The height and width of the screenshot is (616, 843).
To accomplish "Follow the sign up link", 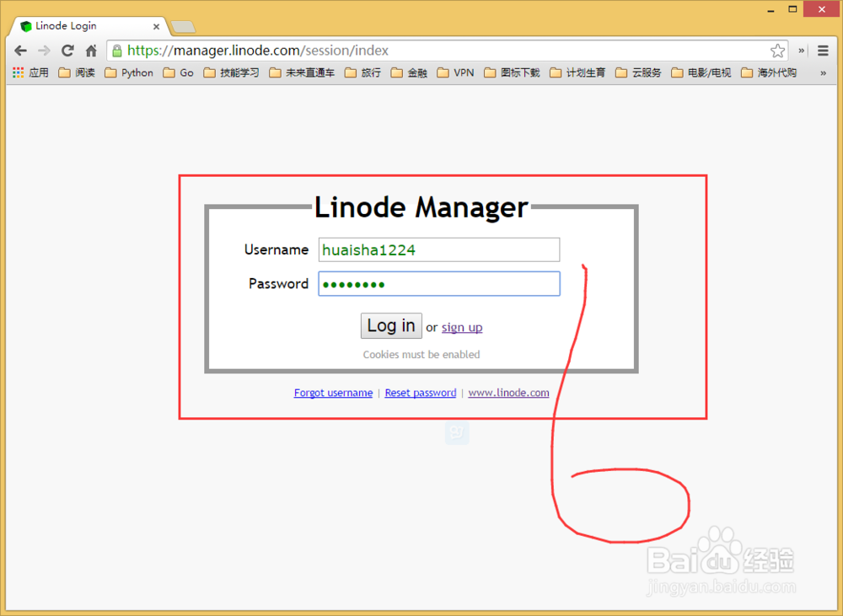I will 462,327.
